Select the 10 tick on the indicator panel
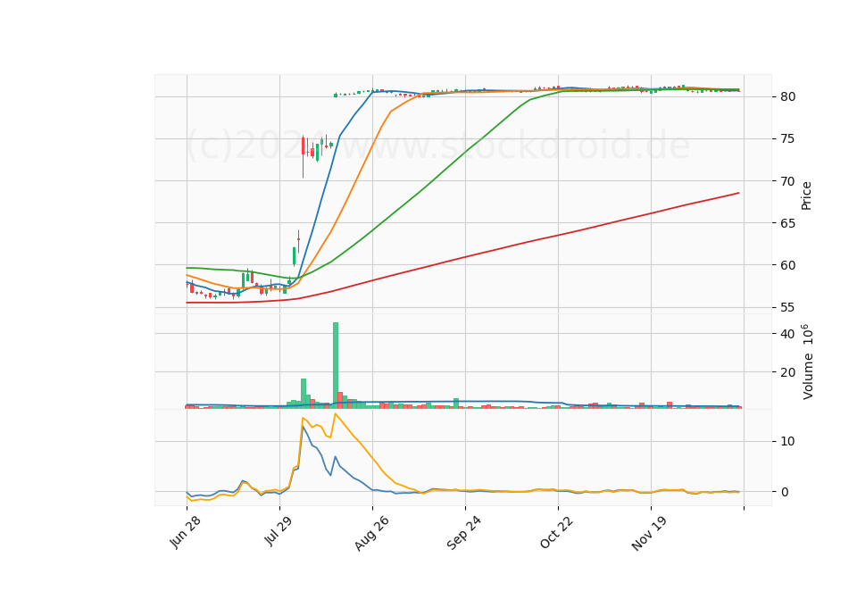 pyautogui.click(x=787, y=441)
